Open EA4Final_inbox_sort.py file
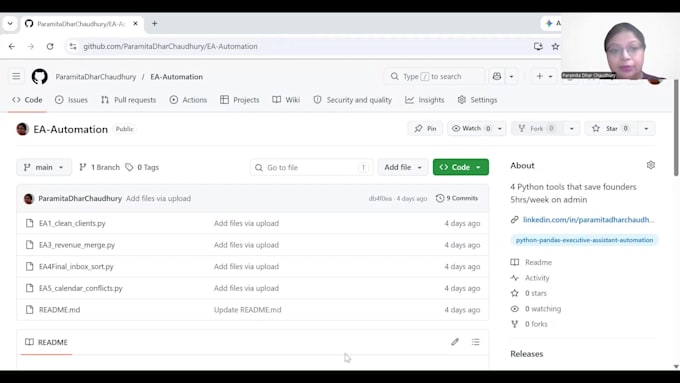Screen dimensions: 680x383 tap(76, 266)
